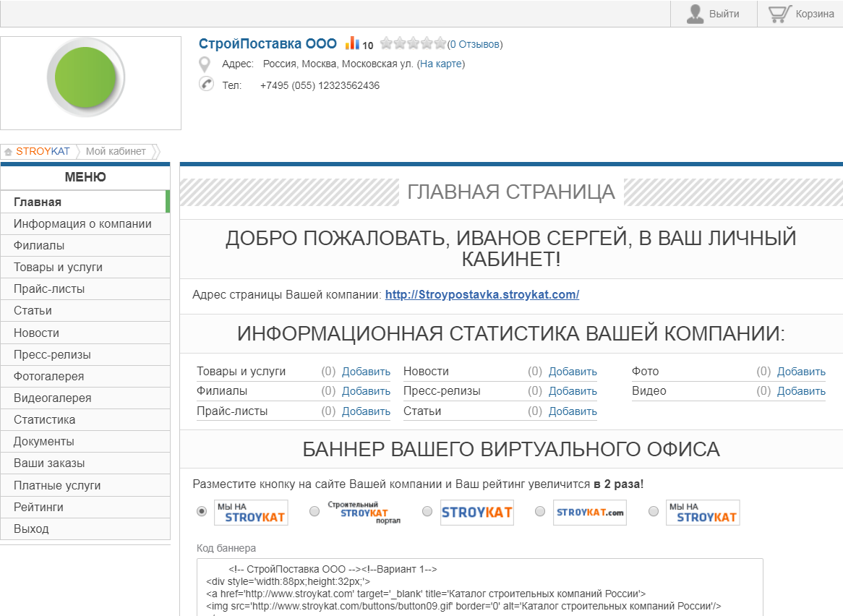Click the map pin address icon
The width and height of the screenshot is (843, 616).
[205, 64]
